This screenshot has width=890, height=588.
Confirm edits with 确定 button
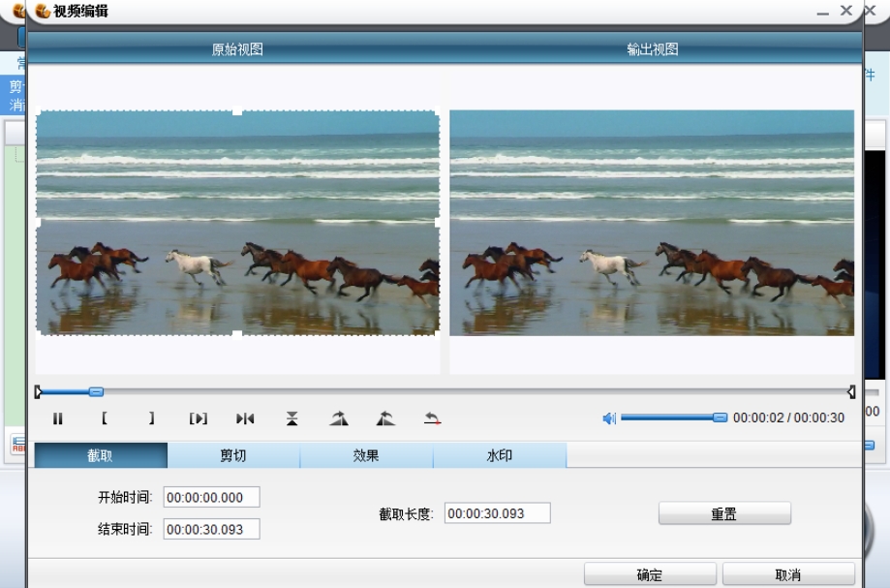pyautogui.click(x=649, y=574)
